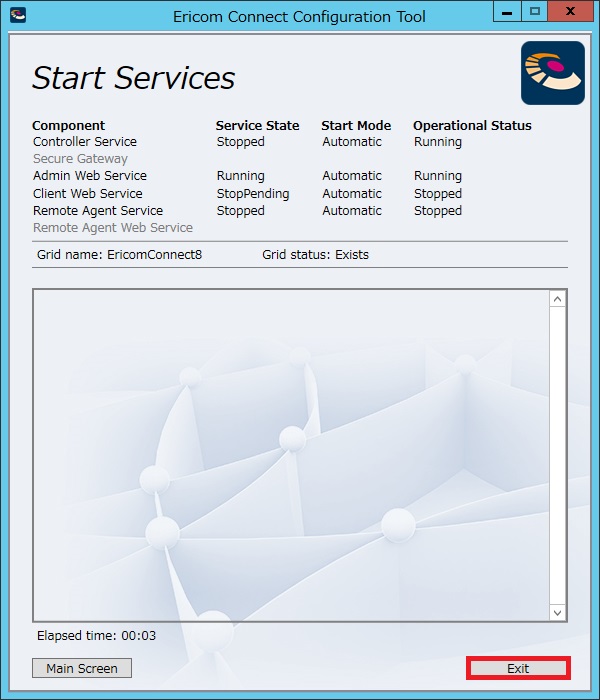Screen dimensions: 600x700
Task: Click the StopPending service state value
Action: coord(253,194)
